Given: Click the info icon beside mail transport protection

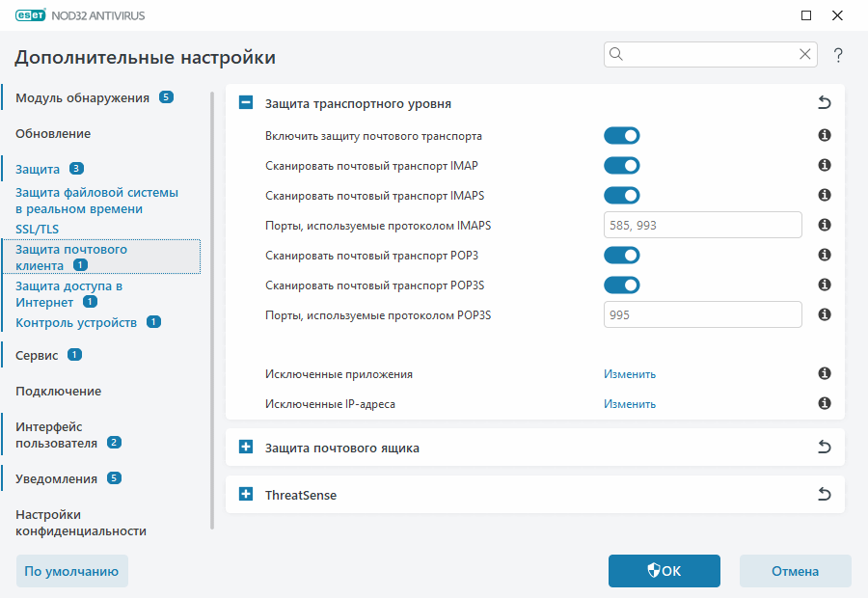Looking at the screenshot, I should (x=824, y=135).
